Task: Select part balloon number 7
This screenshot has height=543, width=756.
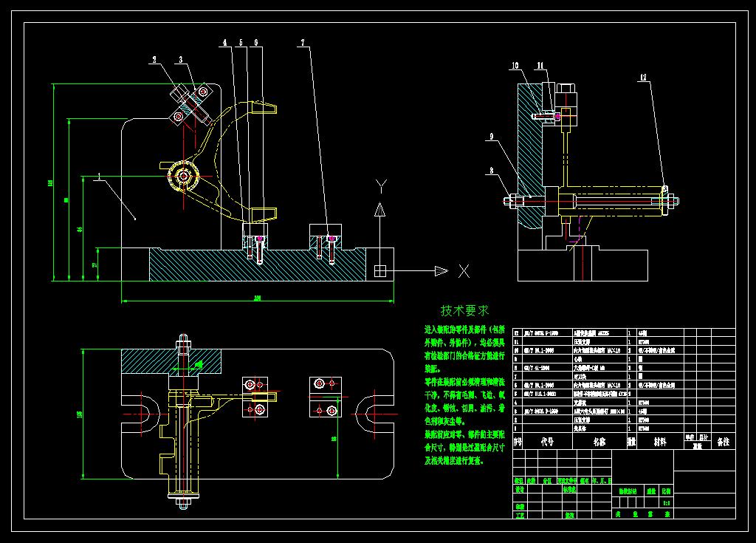Action: pyautogui.click(x=303, y=42)
